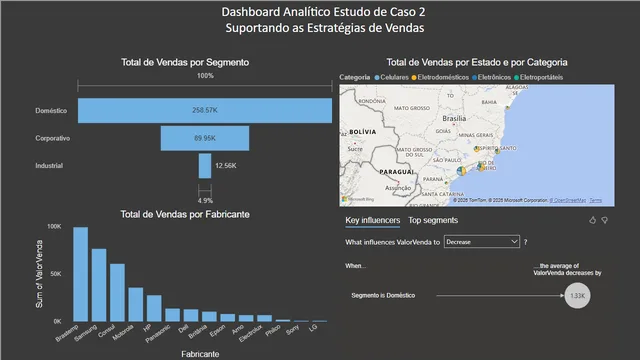Click the Microsoft Bing logo on map
The width and height of the screenshot is (640, 360).
point(358,199)
